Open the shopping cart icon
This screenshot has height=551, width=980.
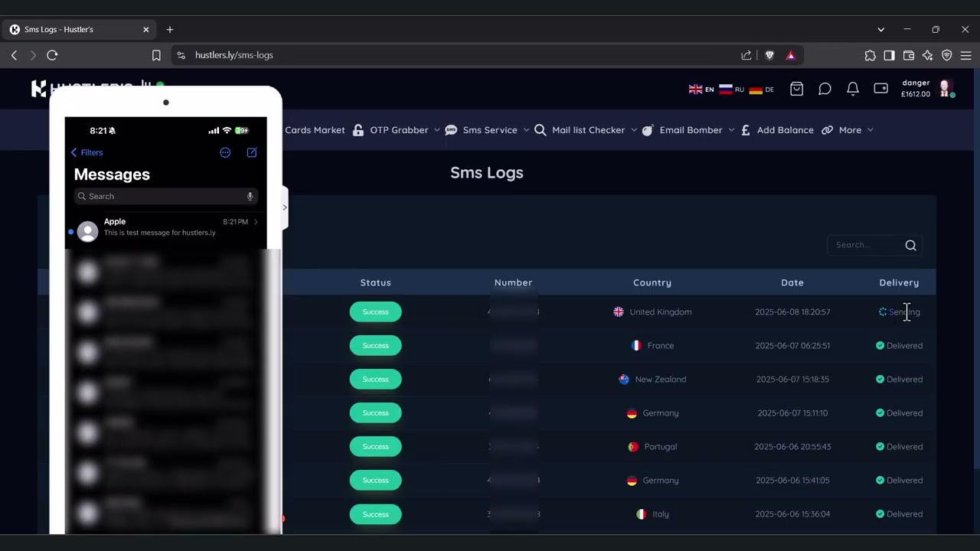pyautogui.click(x=796, y=89)
